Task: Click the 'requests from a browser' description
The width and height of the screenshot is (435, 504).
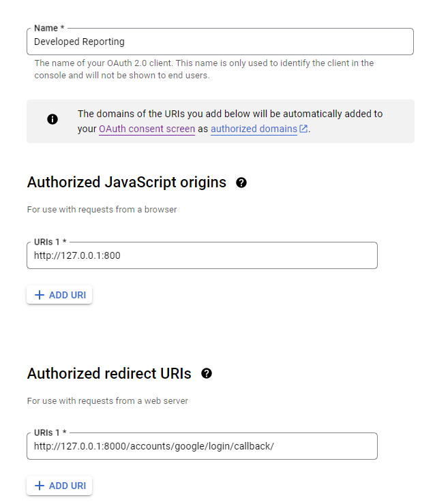Action: (102, 210)
